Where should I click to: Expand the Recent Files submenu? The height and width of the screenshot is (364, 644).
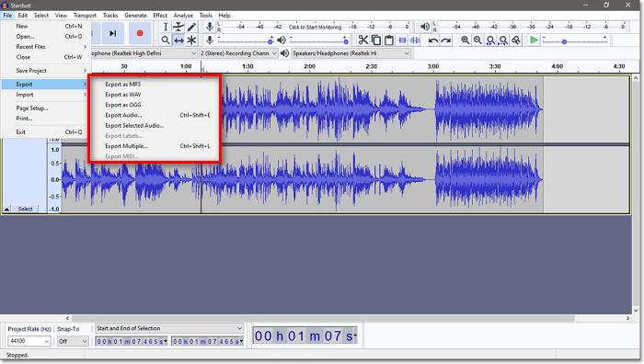pos(45,47)
